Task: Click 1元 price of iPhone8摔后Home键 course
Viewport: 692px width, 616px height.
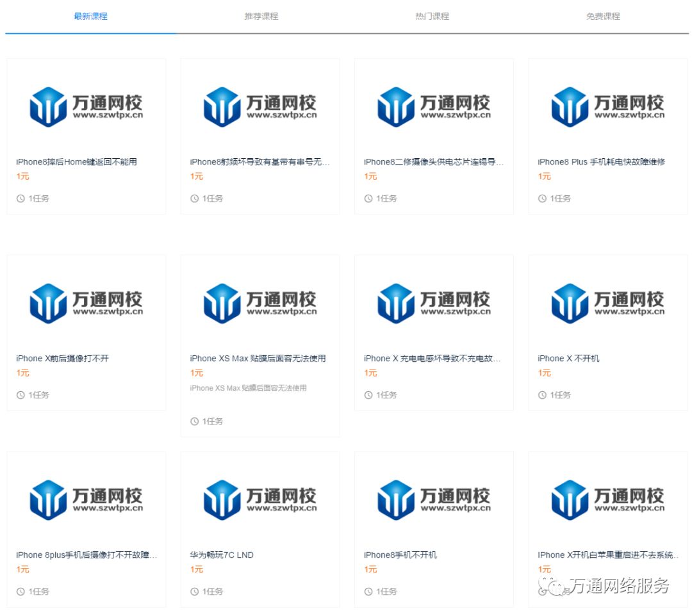Action: 23,176
